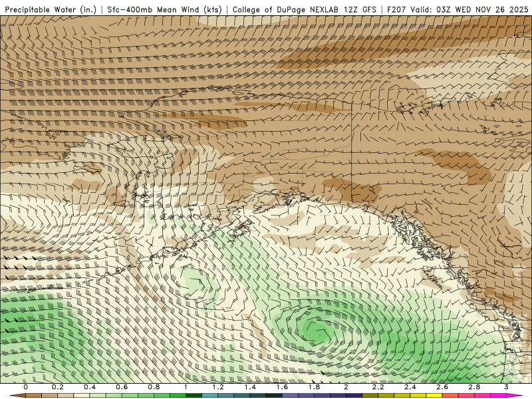Click the '0.4' color scale label

pos(90,387)
